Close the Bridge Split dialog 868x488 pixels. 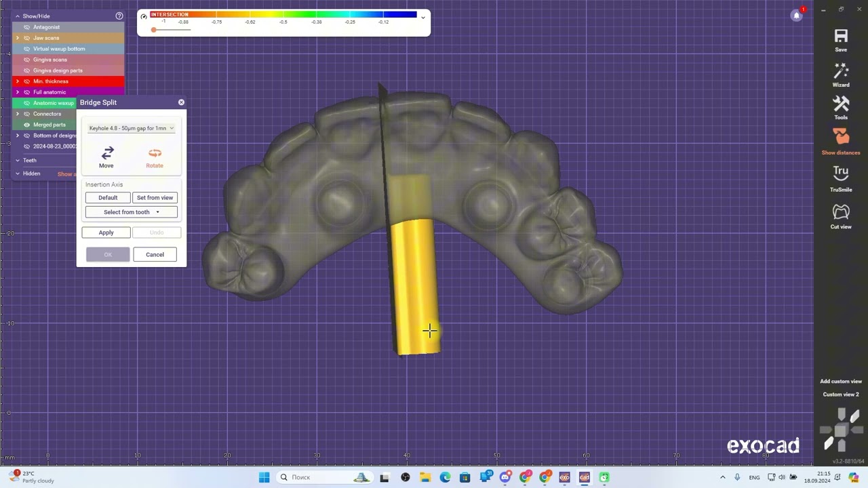tap(181, 102)
